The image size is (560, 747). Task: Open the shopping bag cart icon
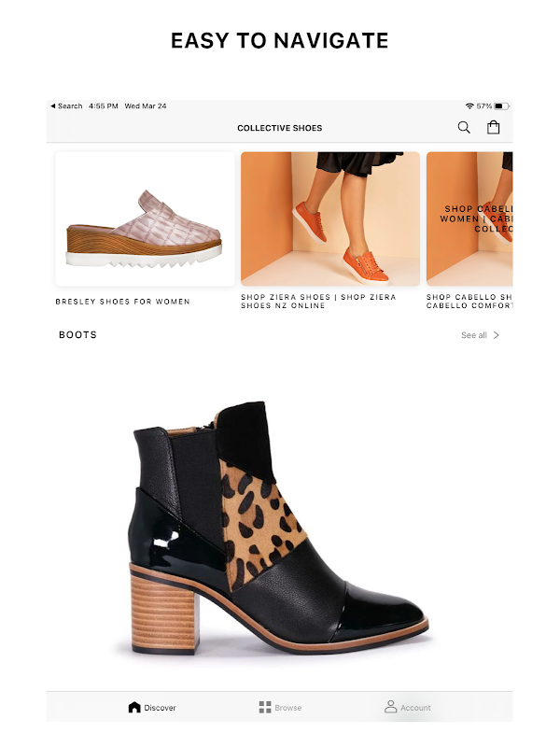click(494, 127)
